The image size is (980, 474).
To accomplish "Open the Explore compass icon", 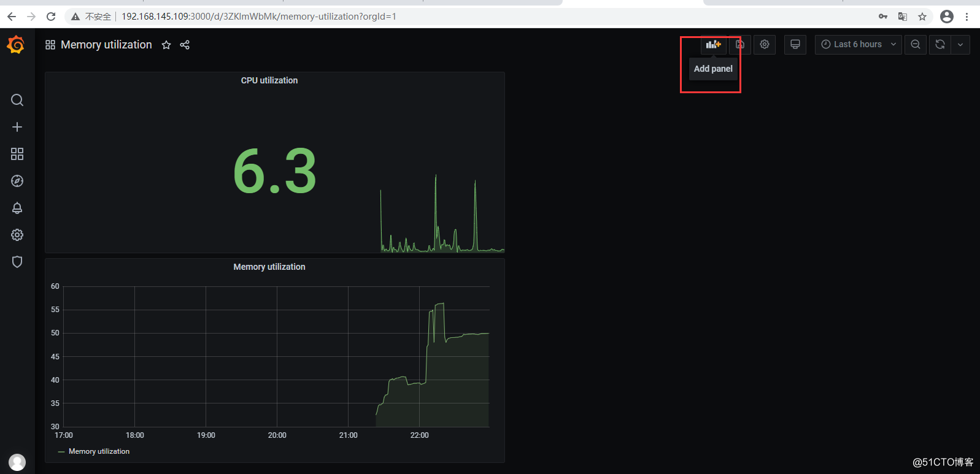I will coord(17,181).
